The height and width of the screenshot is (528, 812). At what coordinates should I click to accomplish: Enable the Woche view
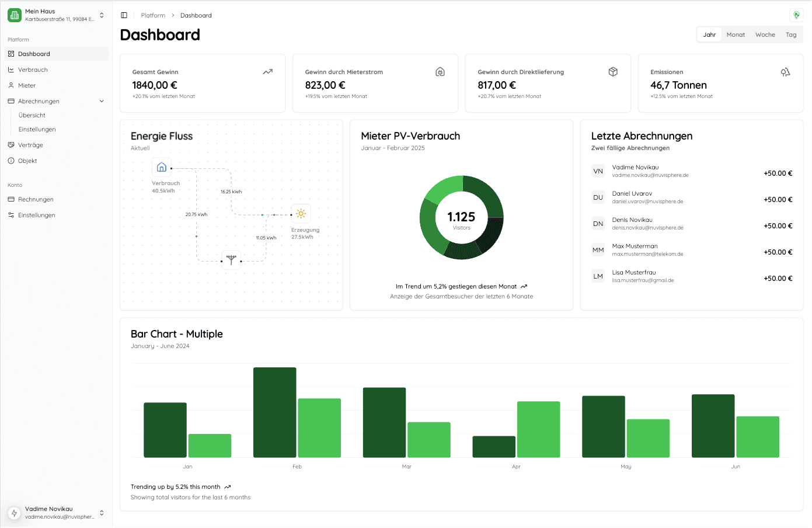click(765, 34)
